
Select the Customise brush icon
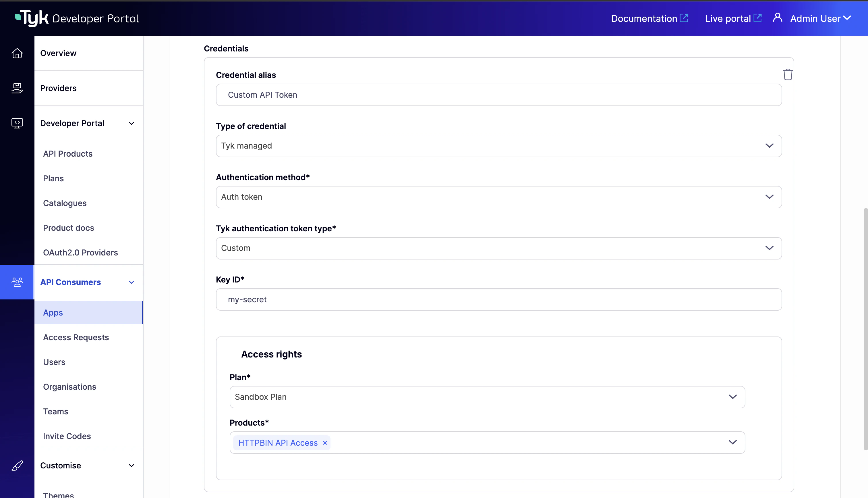pyautogui.click(x=17, y=466)
